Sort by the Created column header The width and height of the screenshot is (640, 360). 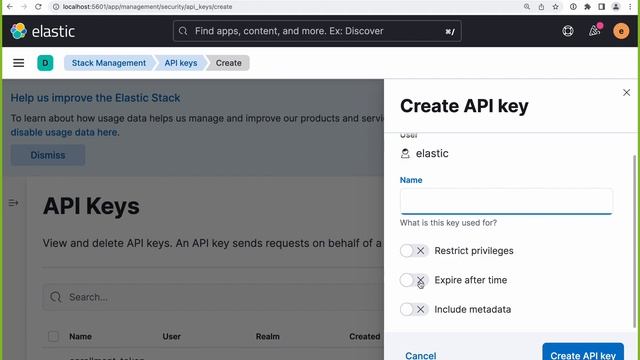(364, 336)
